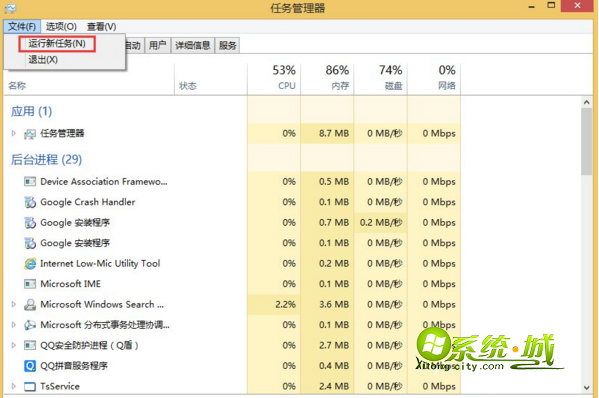The width and height of the screenshot is (599, 398).
Task: Click the Internet Low-Mic Utility Tool icon
Action: [30, 264]
